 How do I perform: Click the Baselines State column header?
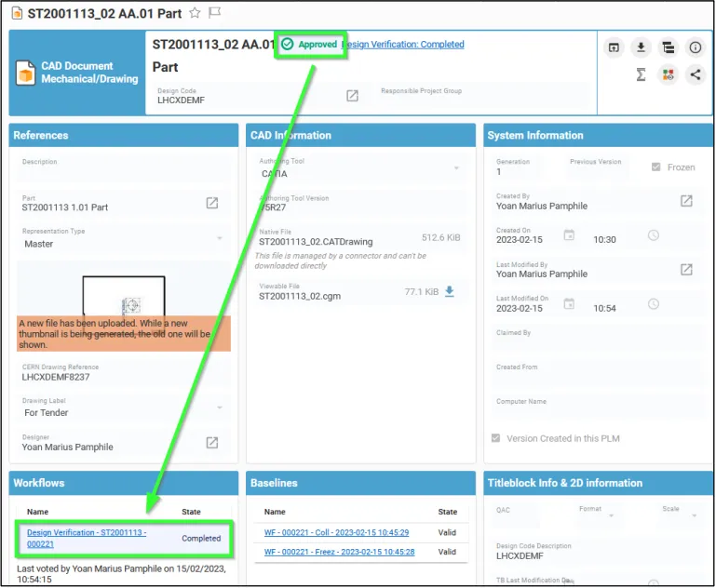pyautogui.click(x=447, y=512)
